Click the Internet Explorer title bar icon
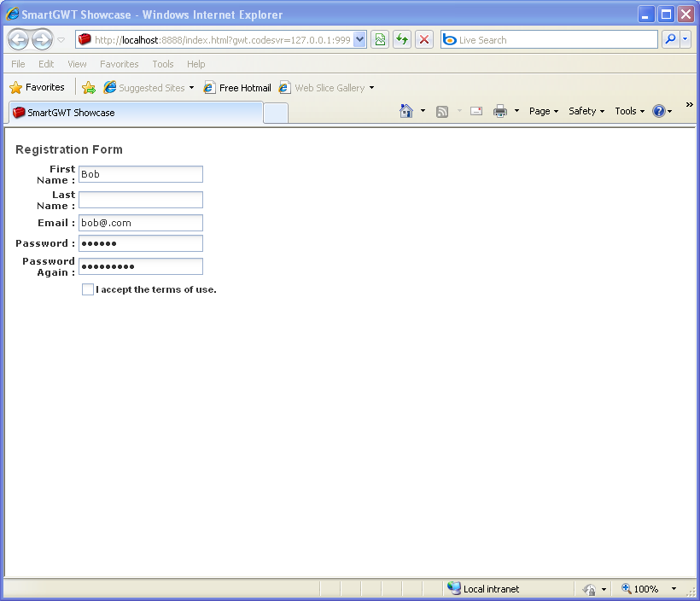700x601 pixels. tap(13, 14)
